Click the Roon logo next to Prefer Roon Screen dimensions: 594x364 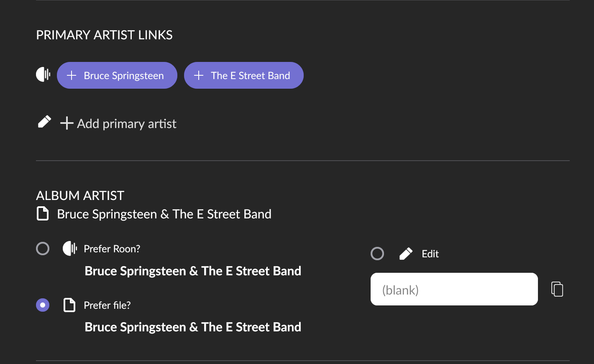[x=70, y=249]
